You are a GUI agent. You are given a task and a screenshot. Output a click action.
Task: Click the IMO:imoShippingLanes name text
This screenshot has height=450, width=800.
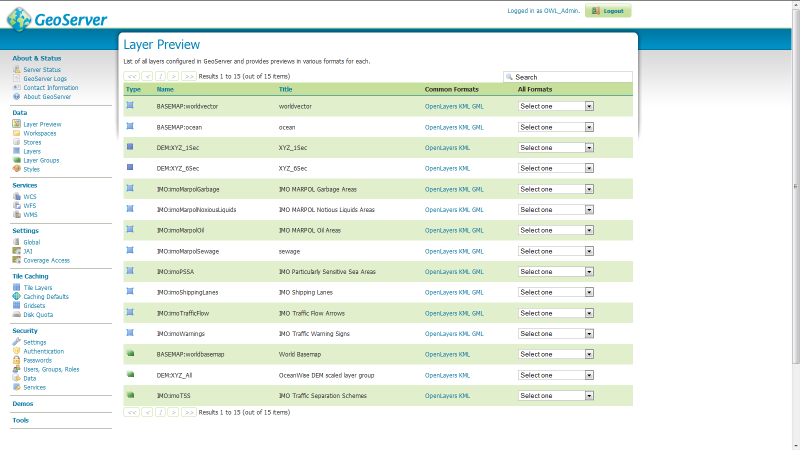[x=187, y=292]
